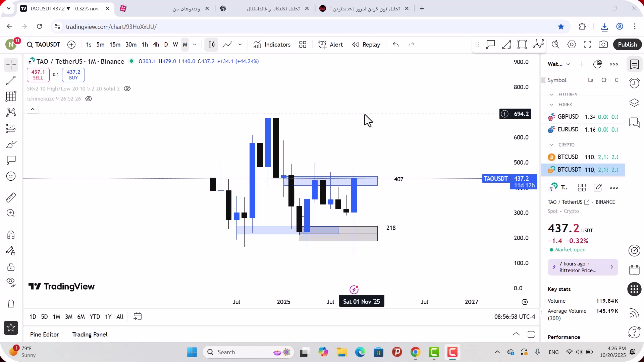Toggle stay in drawing mode
Screen dimensions: 644x362
pyautogui.click(x=11, y=251)
